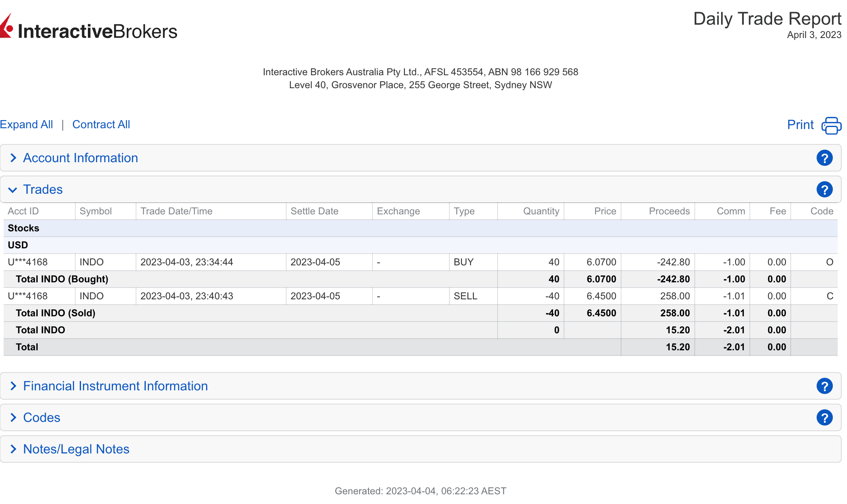Click the Symbol column header
Viewport: 847px width, 504px height.
96,211
